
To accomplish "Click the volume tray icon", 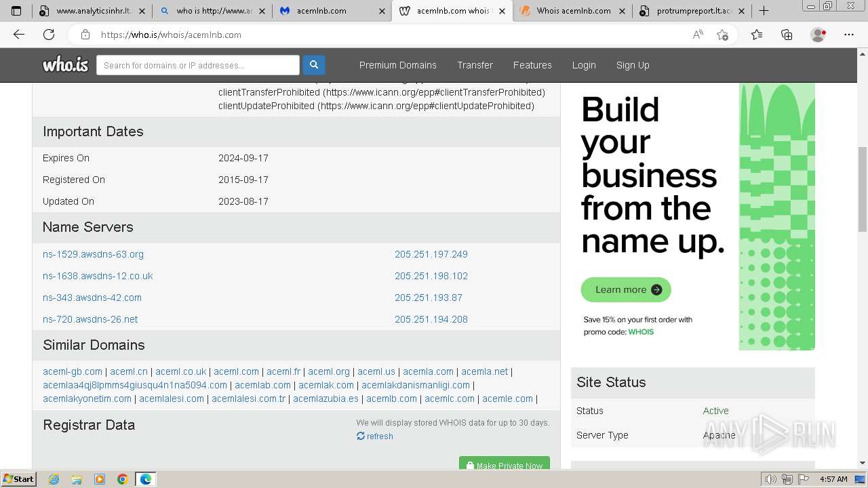I will pyautogui.click(x=770, y=479).
